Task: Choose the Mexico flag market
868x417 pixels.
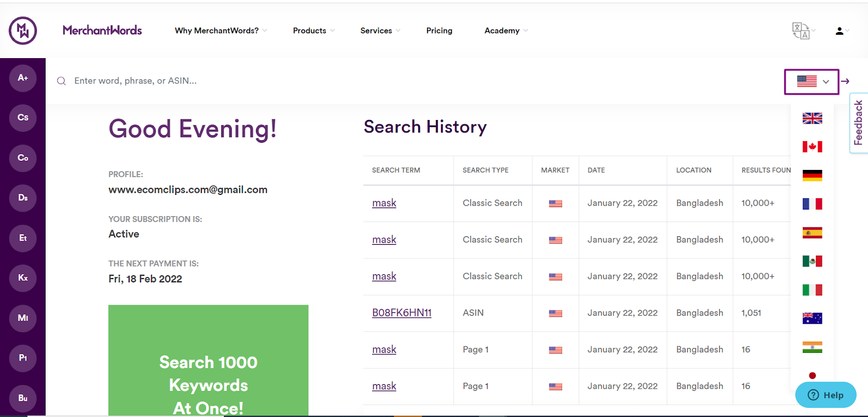Action: point(812,261)
